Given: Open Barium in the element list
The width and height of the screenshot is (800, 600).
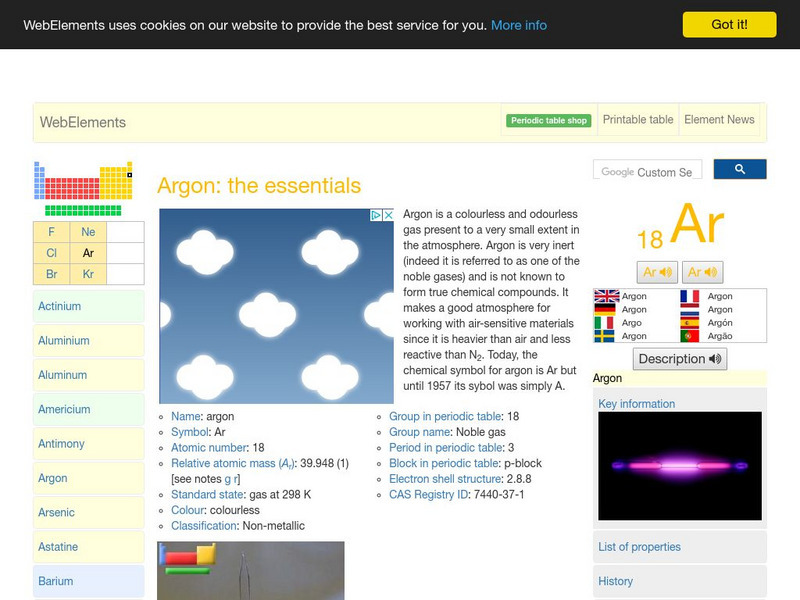Looking at the screenshot, I should click(x=89, y=581).
